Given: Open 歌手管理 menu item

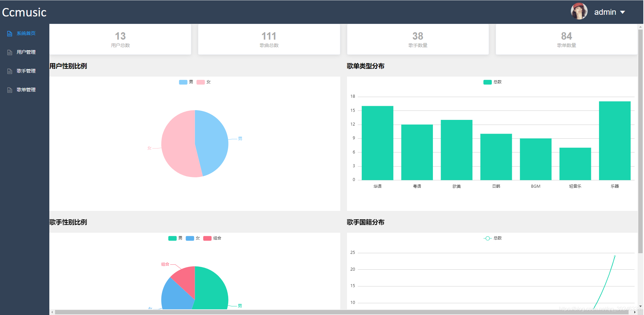Looking at the screenshot, I should (24, 71).
